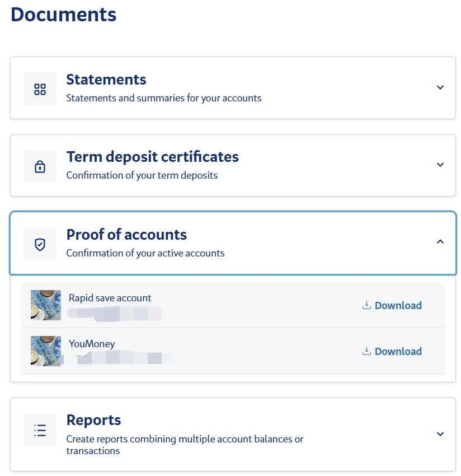The width and height of the screenshot is (461, 476).
Task: Select the YouMoney account banknote thumbnail
Action: coord(46,351)
